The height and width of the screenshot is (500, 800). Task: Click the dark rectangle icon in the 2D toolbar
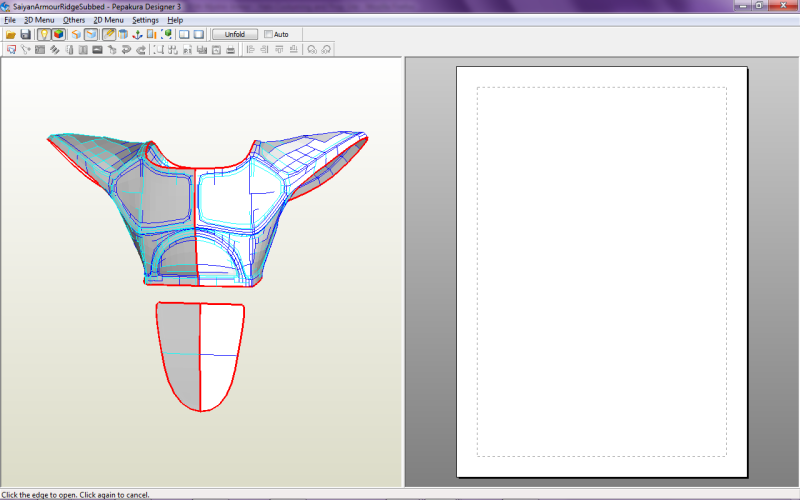[97, 49]
